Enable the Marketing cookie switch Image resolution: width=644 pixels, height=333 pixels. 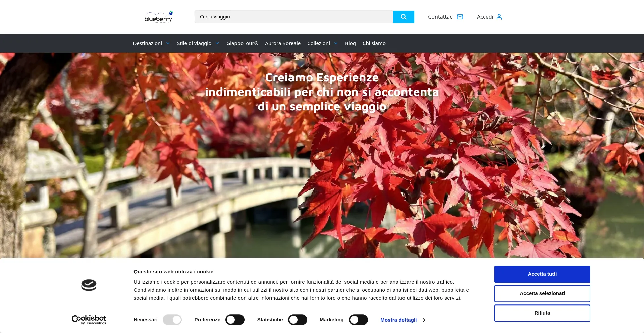point(358,320)
